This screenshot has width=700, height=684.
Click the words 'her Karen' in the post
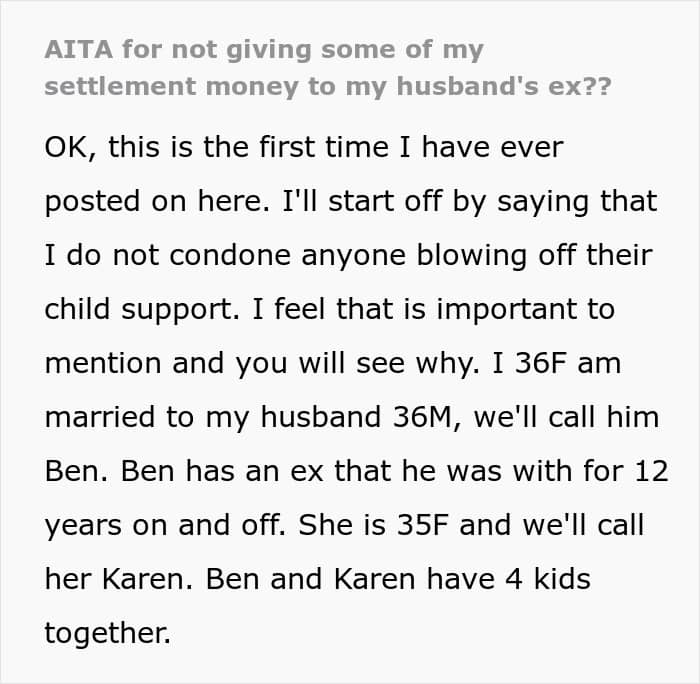119,579
